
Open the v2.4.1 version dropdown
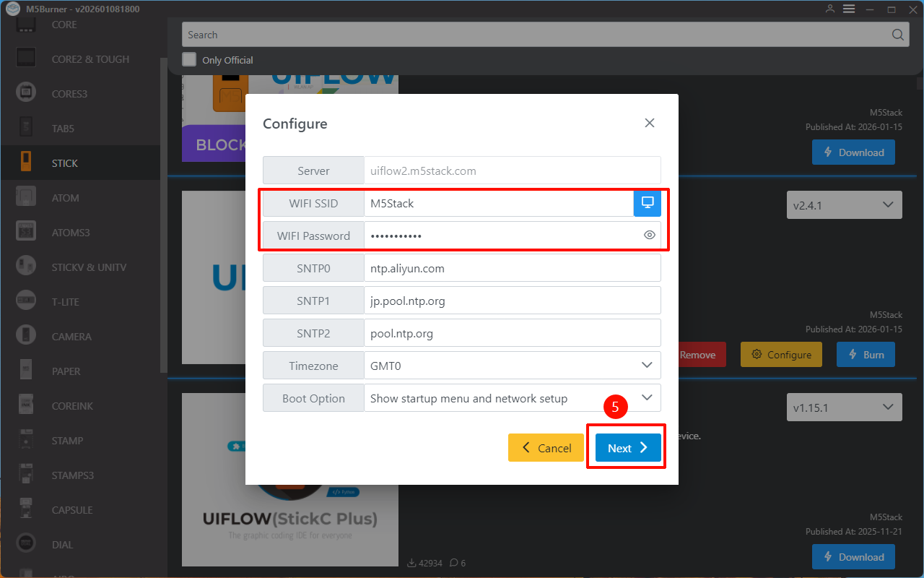click(844, 205)
